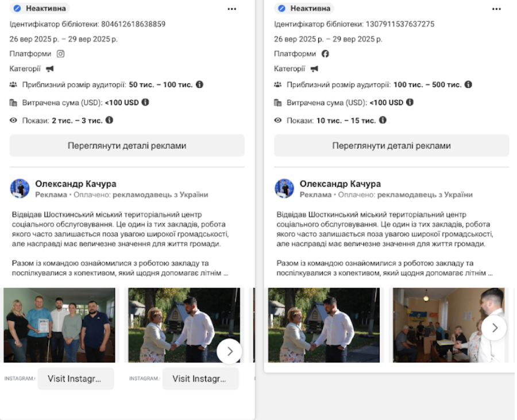The width and height of the screenshot is (517, 420).
Task: Click info icon next to impressions 2–3 тис.
Action: click(x=109, y=120)
